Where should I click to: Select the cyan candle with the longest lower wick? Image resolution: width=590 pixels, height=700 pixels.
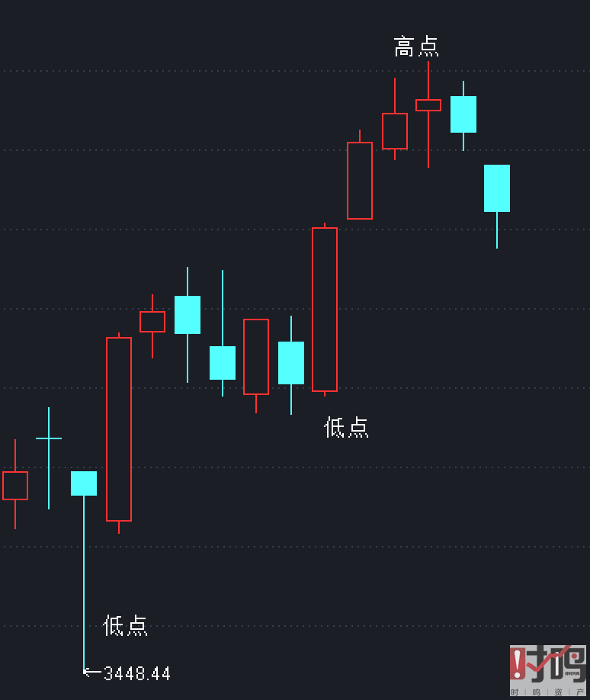[84, 483]
